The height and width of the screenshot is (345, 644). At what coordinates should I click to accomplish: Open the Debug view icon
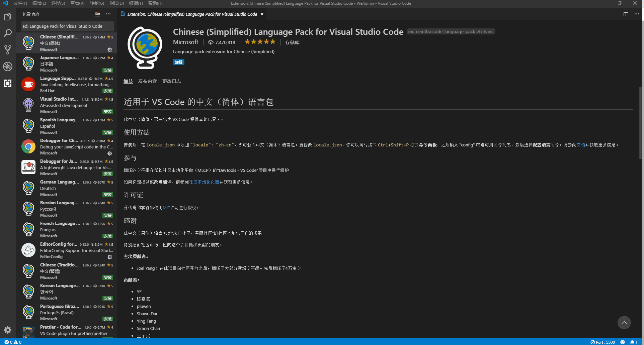7,67
